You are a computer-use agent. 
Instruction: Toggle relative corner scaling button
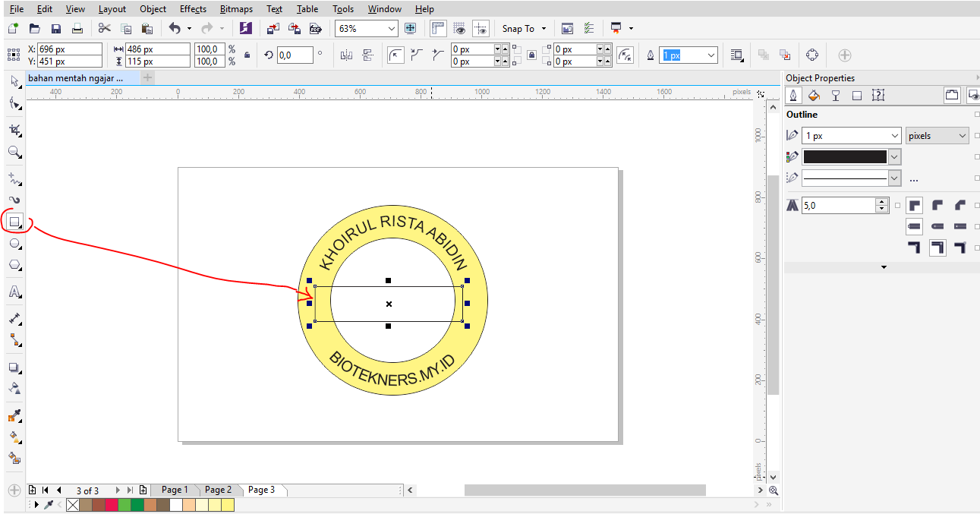(625, 55)
